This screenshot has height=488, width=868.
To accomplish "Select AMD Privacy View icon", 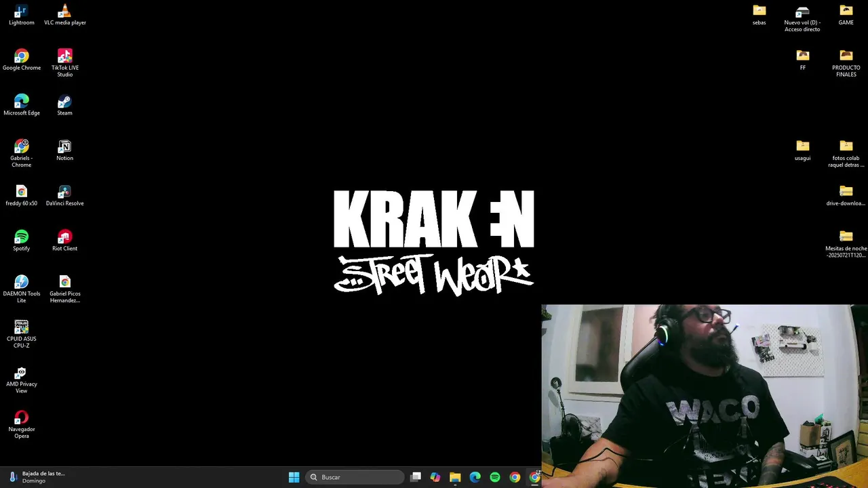I will tap(21, 380).
